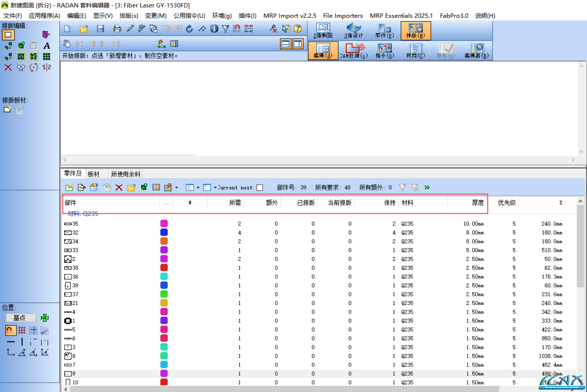Open the 排版(s) menu
The image size is (587, 392).
tap(129, 16)
